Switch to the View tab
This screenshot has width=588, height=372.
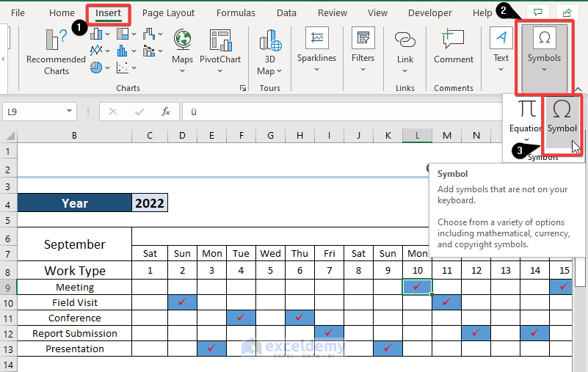pyautogui.click(x=377, y=12)
